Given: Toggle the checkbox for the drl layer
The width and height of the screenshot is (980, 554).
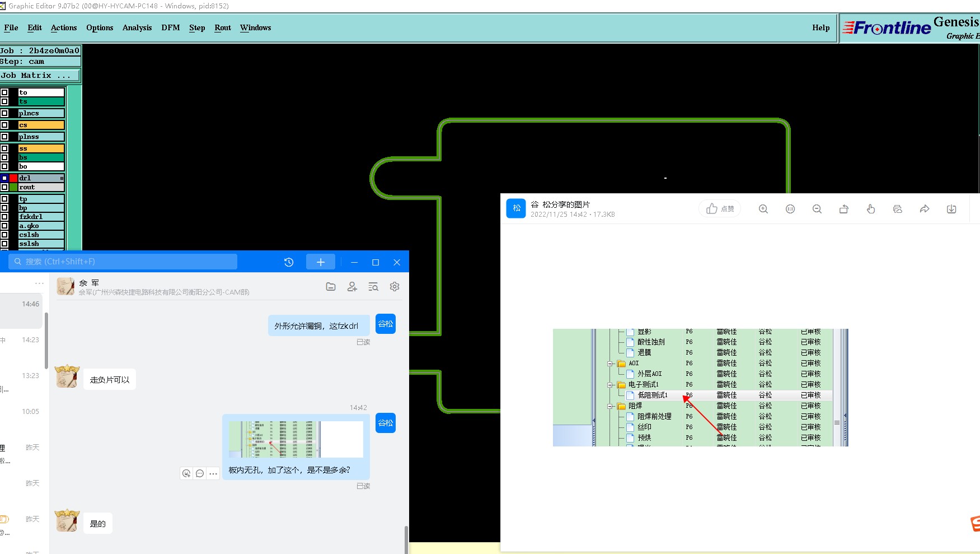Looking at the screenshot, I should tap(4, 178).
